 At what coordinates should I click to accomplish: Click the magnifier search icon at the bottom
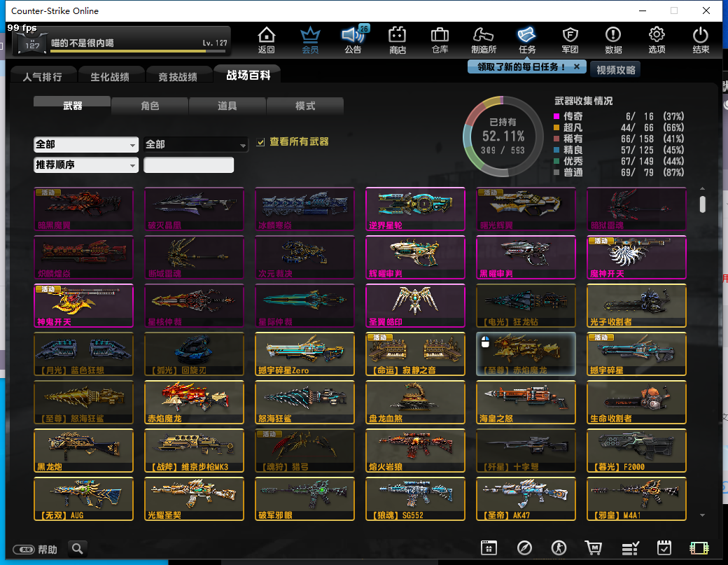(78, 549)
